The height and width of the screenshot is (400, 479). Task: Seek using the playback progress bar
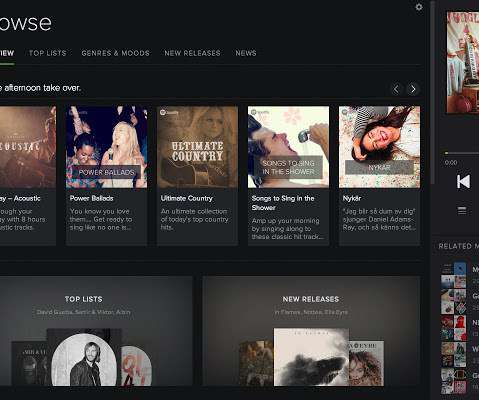462,153
